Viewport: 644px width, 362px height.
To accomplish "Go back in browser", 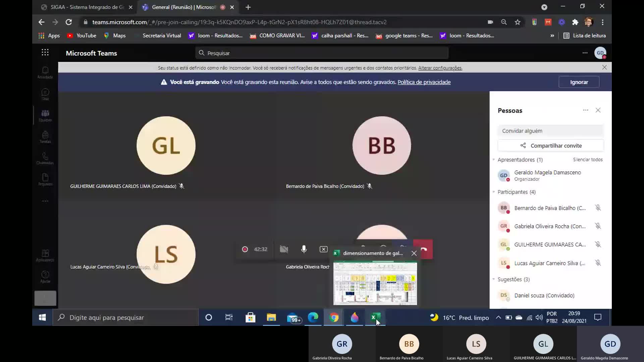I will (x=41, y=22).
